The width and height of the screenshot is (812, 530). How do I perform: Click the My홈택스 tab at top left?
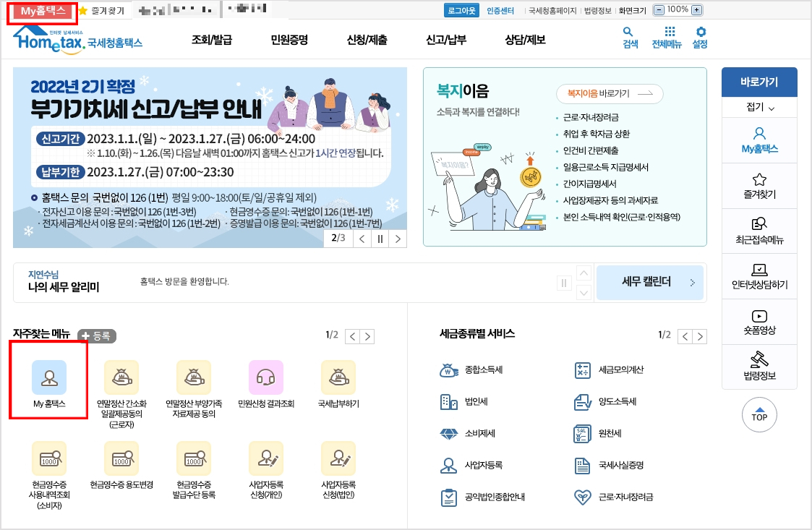[43, 11]
